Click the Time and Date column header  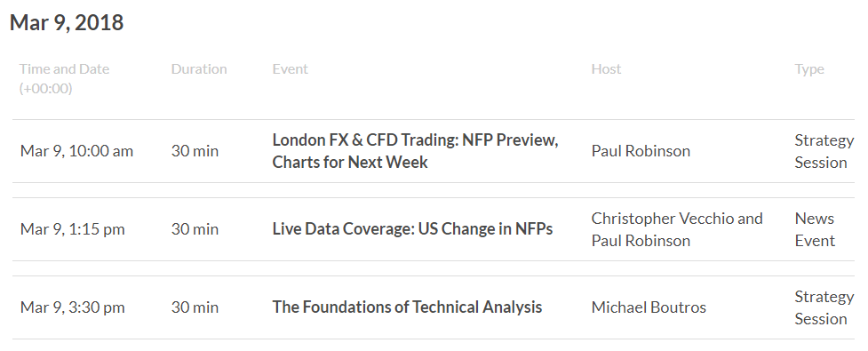[64, 78]
